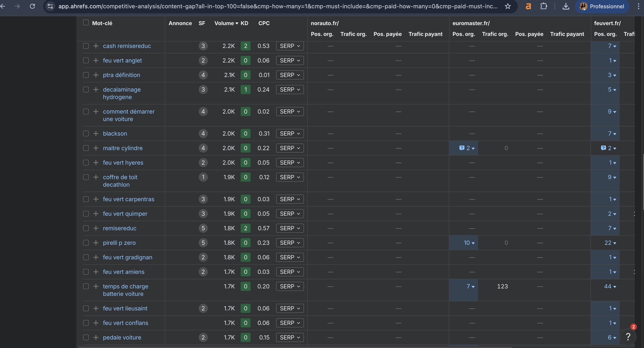
Task: Open the Ahrefs extension icon in toolbar
Action: pyautogui.click(x=528, y=6)
